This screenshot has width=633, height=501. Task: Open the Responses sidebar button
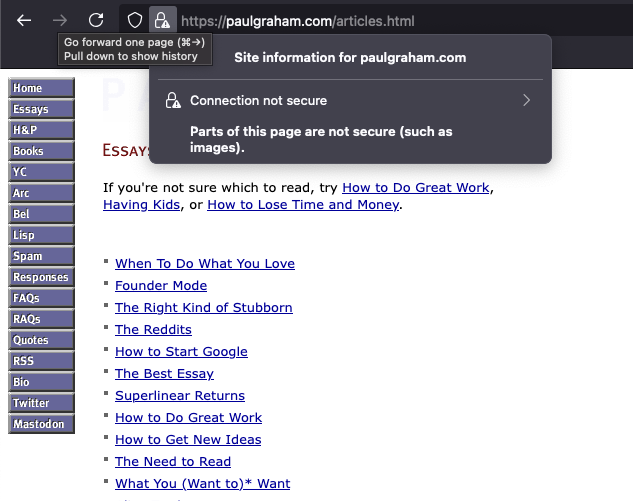click(x=41, y=277)
